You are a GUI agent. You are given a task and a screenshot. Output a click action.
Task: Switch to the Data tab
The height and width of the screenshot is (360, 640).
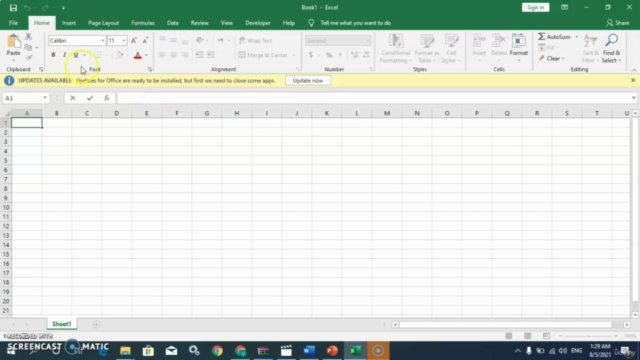173,23
